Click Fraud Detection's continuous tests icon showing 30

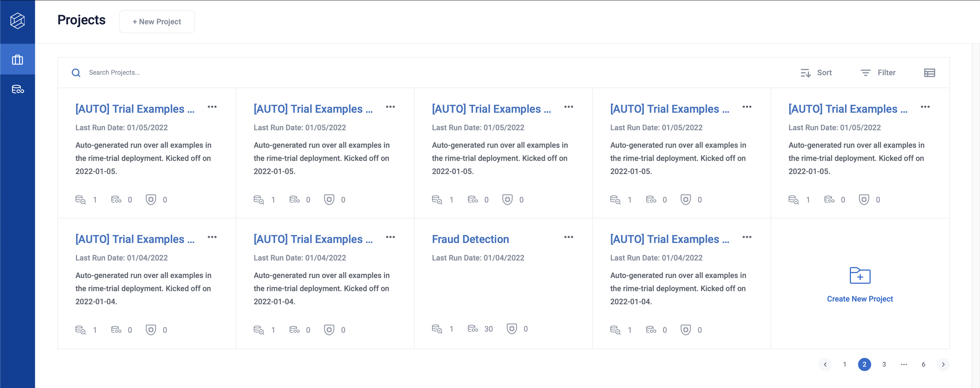point(473,329)
